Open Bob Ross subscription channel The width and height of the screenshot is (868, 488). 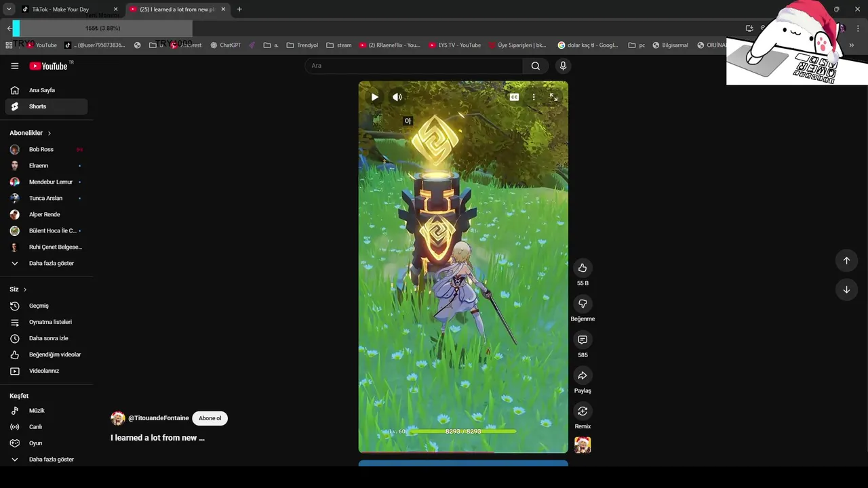click(46, 149)
